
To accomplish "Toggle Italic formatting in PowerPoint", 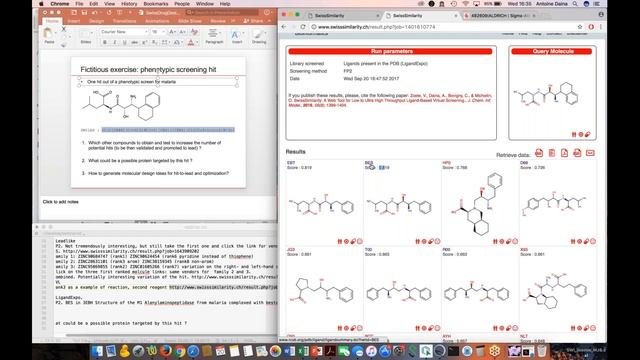I will 115,42.
